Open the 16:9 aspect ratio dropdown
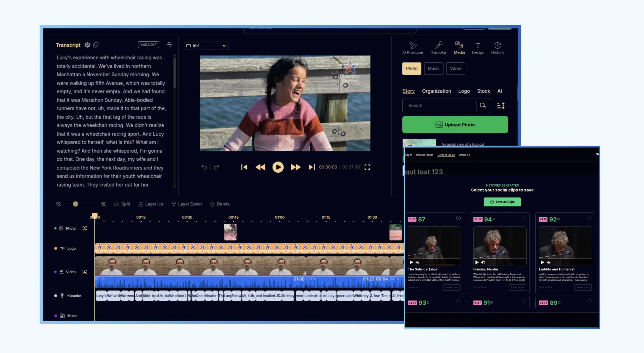Viewport: 644px width, 353px height. (206, 46)
